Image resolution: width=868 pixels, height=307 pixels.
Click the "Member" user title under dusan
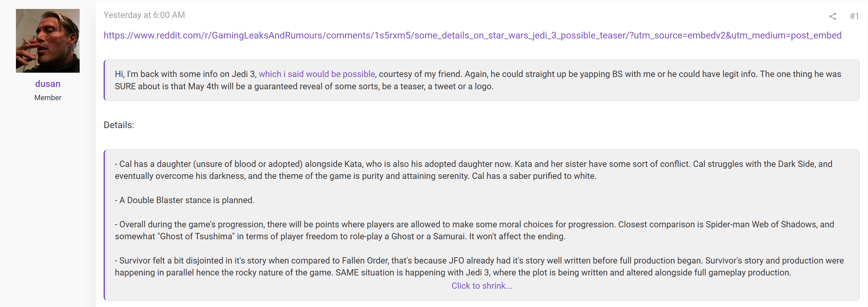tap(48, 98)
